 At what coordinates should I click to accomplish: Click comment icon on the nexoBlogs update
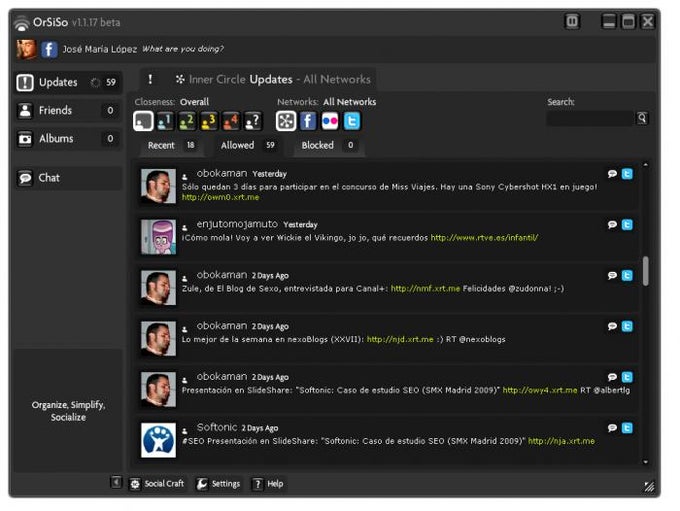tap(612, 326)
